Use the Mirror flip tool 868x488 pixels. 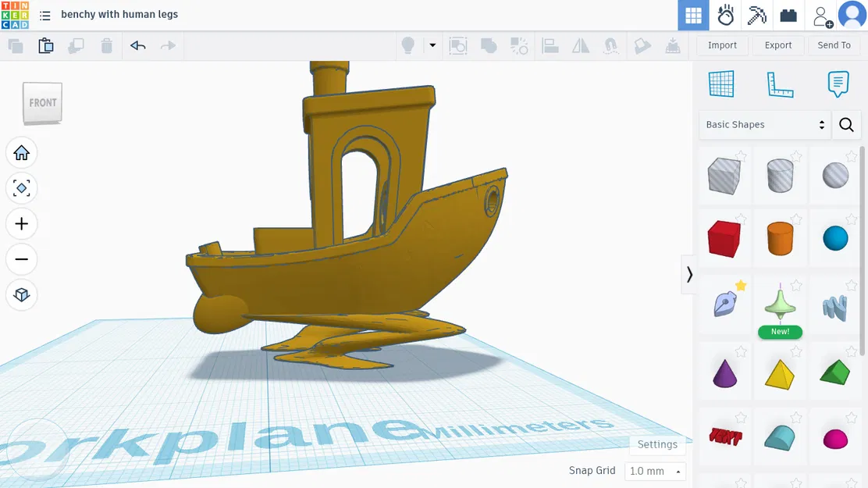coord(581,46)
